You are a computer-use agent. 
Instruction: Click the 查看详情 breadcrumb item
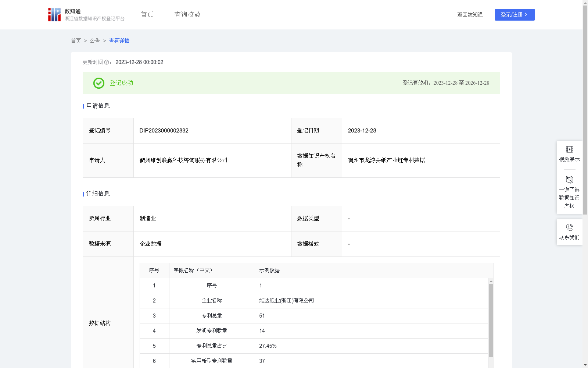coord(119,41)
